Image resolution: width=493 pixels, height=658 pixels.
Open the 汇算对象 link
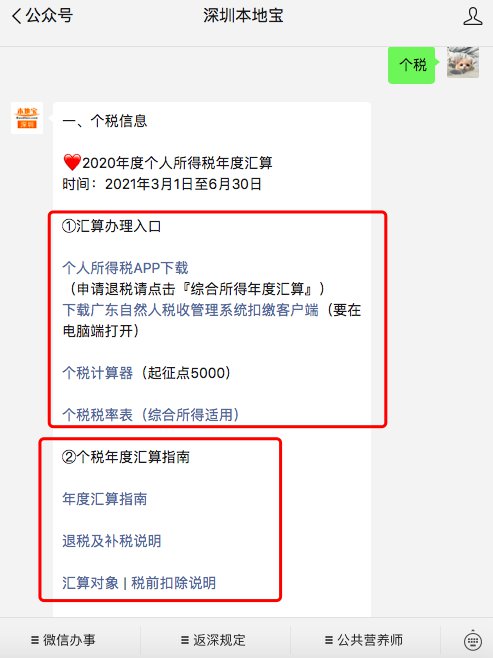click(x=90, y=582)
